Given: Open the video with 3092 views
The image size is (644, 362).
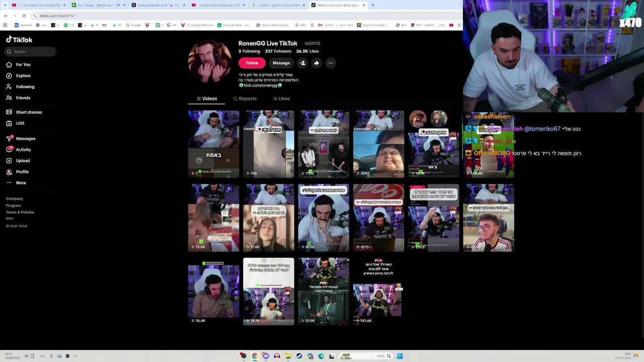Looking at the screenshot, I should [x=378, y=144].
